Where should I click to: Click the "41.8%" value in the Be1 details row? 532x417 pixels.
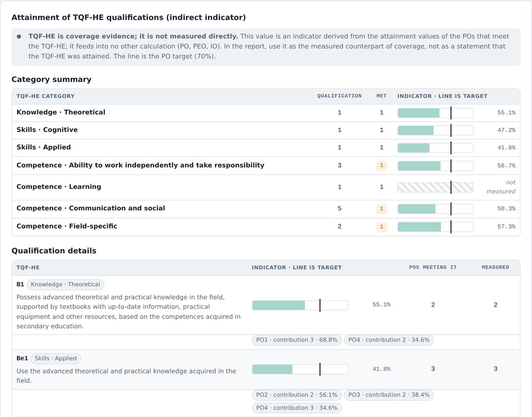coord(381,369)
